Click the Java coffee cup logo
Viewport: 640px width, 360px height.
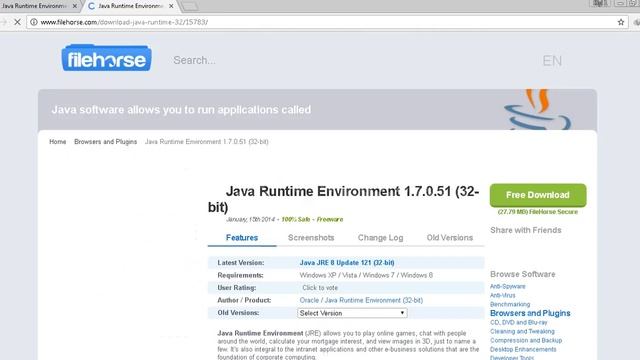point(537,109)
